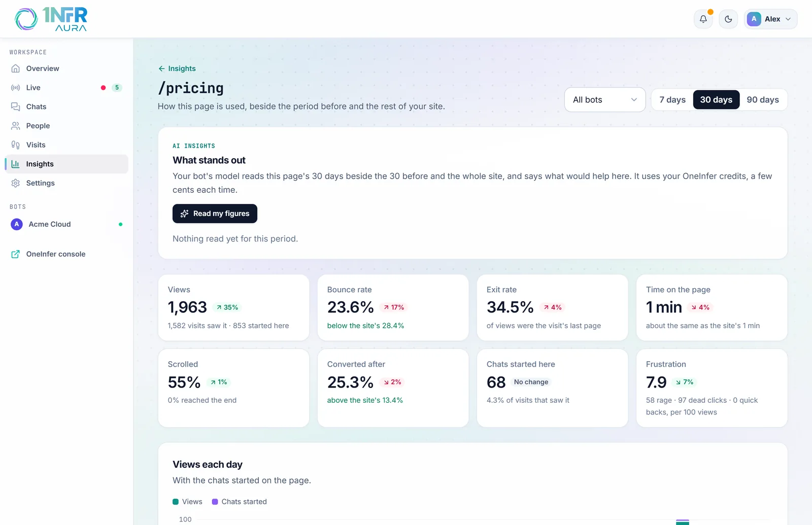The image size is (812, 525).
Task: Click Acme Cloud green status dot
Action: (x=120, y=224)
